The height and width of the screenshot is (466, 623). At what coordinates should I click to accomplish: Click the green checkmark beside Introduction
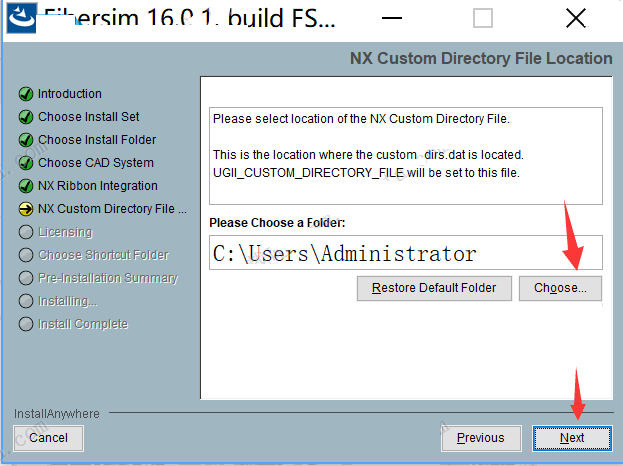[26, 94]
